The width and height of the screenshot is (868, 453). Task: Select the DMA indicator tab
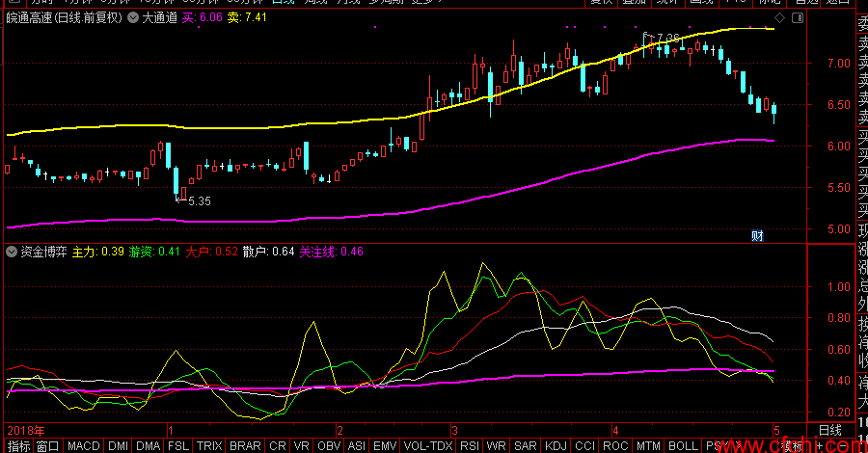pyautogui.click(x=149, y=446)
